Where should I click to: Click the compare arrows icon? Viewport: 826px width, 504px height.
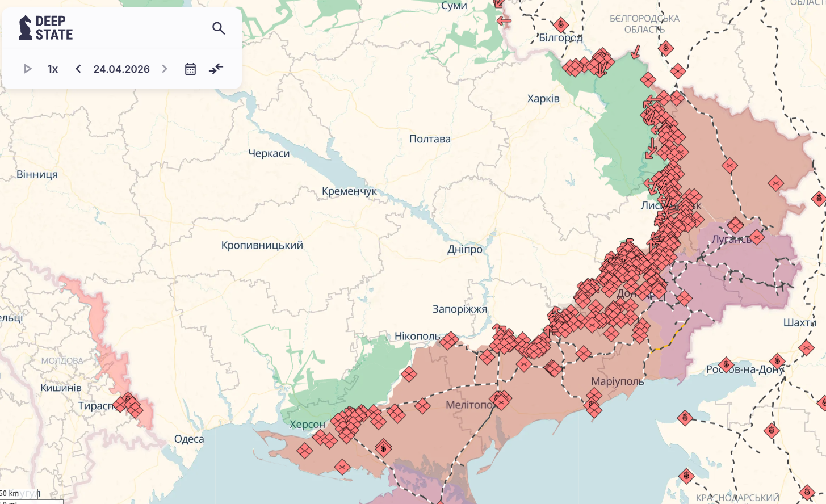coord(216,69)
